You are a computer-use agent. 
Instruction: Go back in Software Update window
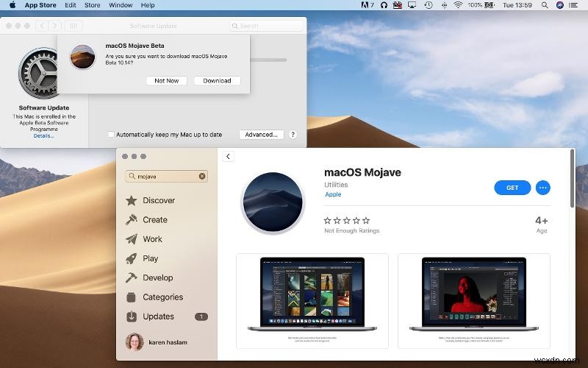(42, 26)
